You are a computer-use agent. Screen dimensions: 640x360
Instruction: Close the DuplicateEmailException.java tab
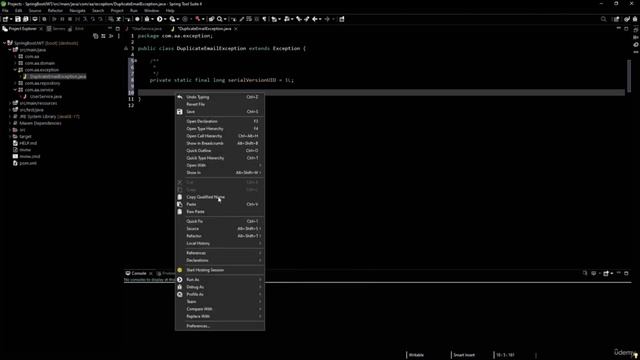236,29
